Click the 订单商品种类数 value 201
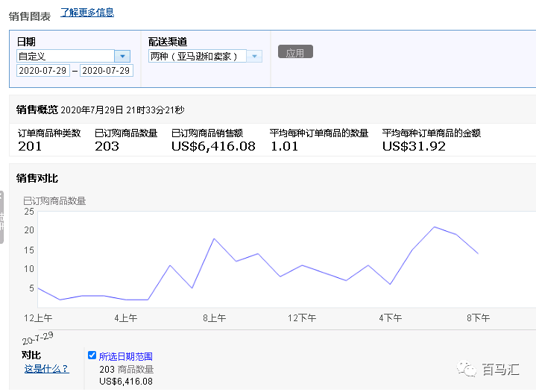This screenshot has height=392, width=536. click(x=30, y=146)
